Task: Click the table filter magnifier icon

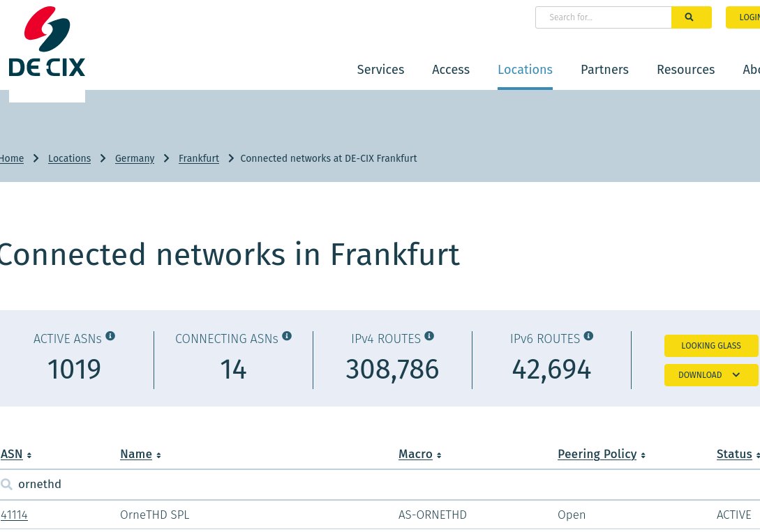Action: 6,484
